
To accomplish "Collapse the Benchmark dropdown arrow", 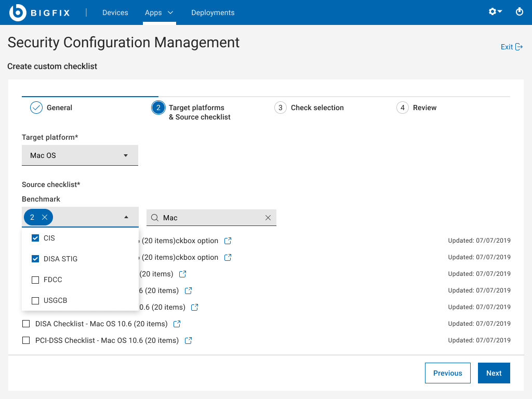I will 126,217.
